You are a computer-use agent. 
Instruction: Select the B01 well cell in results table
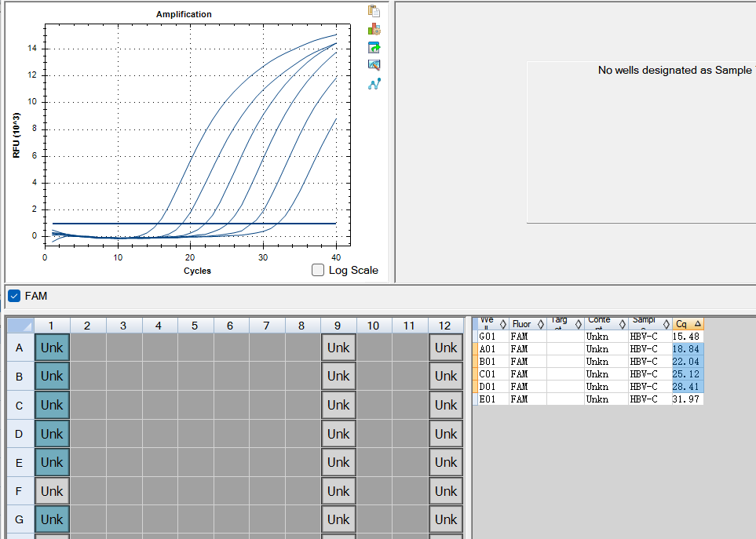pyautogui.click(x=493, y=361)
